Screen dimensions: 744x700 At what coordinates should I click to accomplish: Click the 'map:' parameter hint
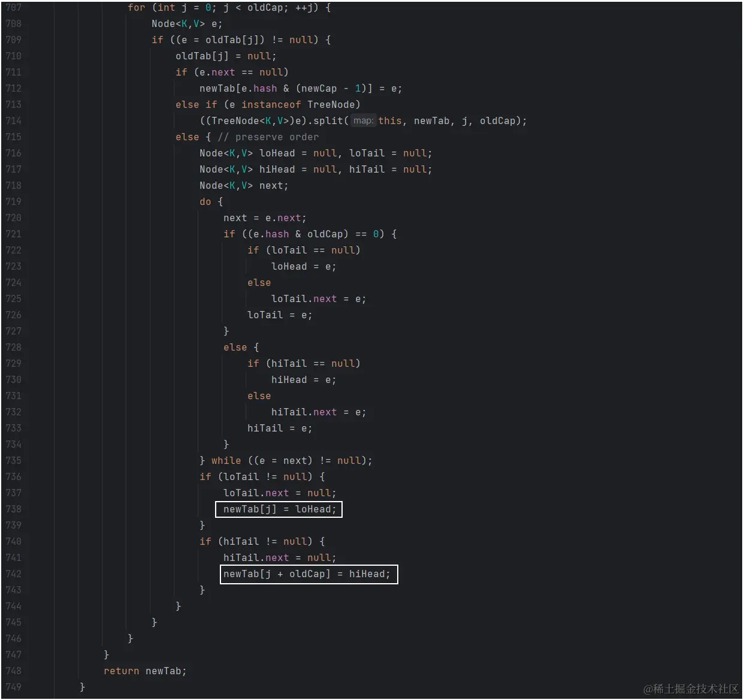point(363,121)
